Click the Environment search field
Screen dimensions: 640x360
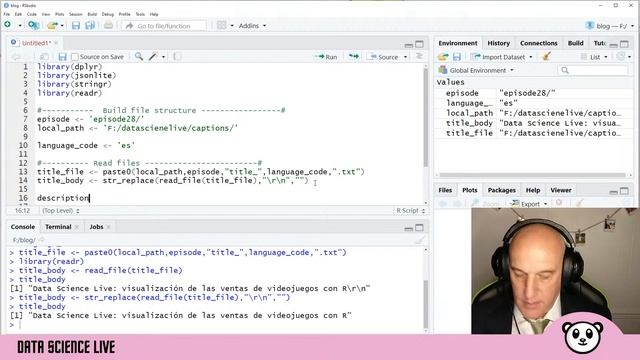[x=593, y=70]
